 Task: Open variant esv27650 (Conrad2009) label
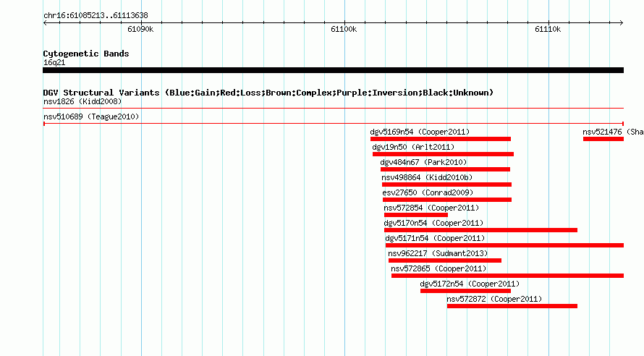pos(428,192)
